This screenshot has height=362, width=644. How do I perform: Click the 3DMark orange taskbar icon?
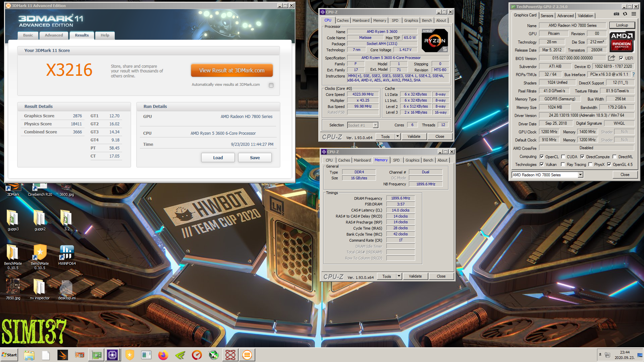tap(63, 355)
